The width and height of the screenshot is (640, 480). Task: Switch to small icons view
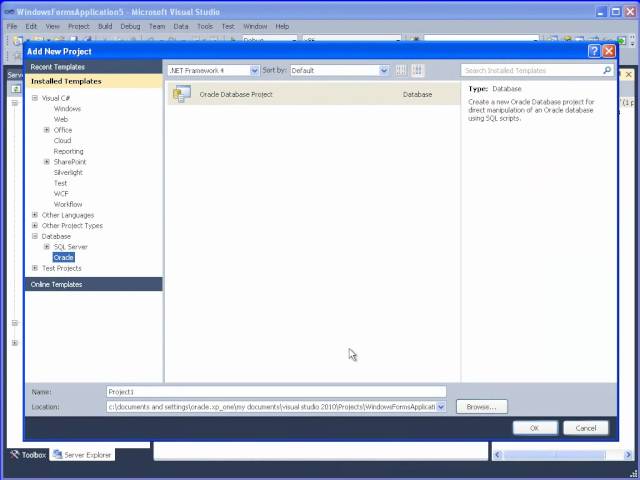click(401, 70)
